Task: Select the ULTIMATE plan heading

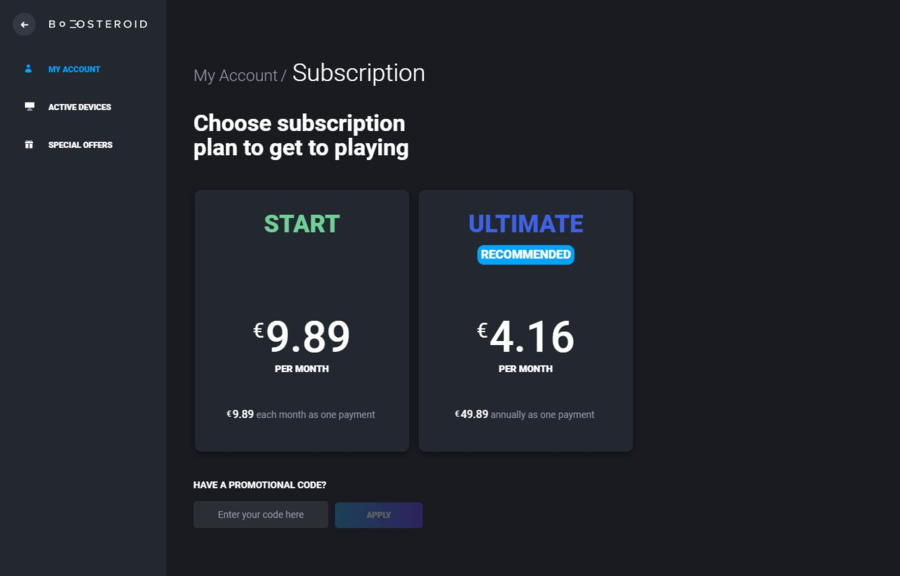Action: click(x=526, y=224)
